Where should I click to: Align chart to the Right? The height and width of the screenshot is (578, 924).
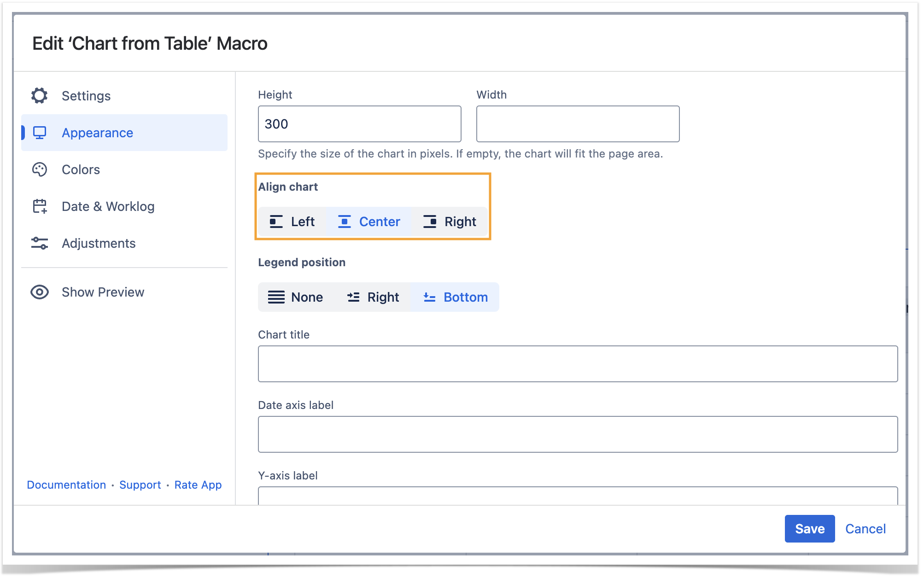(450, 222)
